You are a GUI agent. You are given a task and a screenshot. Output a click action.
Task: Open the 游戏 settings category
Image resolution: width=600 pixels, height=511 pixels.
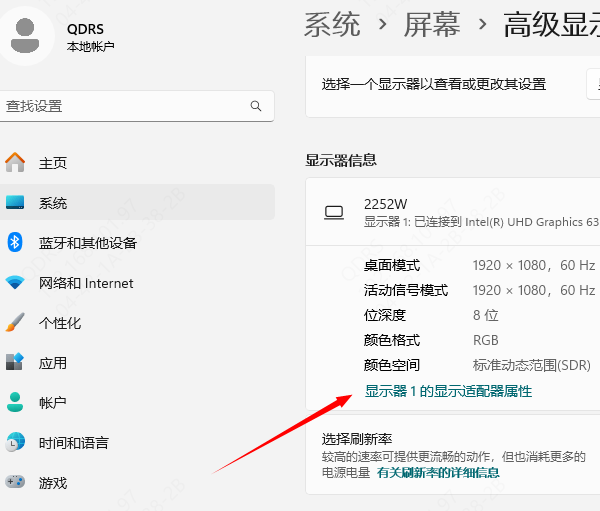53,483
